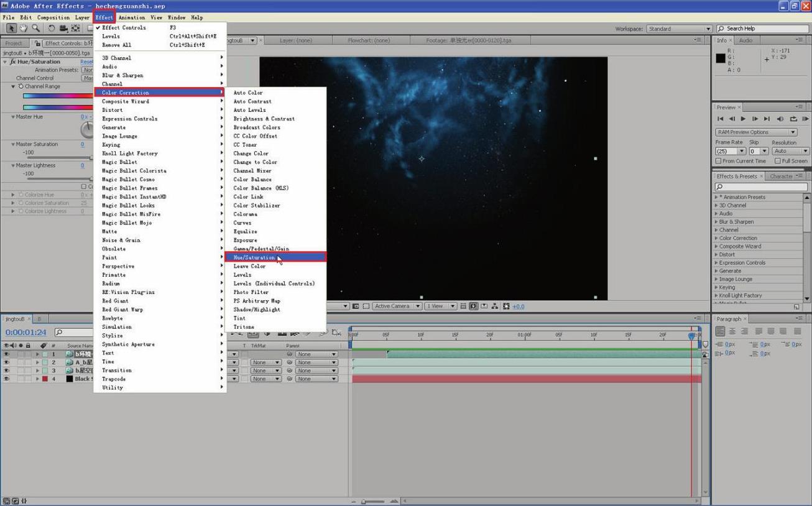This screenshot has height=506, width=812.
Task: Align paragraph text right
Action: 744,331
